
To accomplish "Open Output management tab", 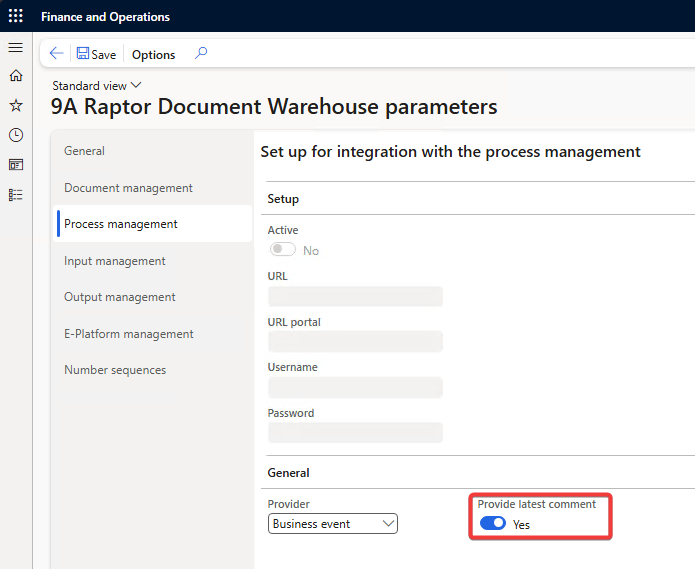I will pos(119,297).
